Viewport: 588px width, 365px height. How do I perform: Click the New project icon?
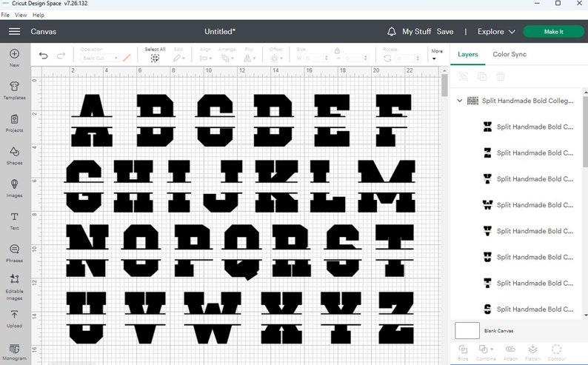14,54
